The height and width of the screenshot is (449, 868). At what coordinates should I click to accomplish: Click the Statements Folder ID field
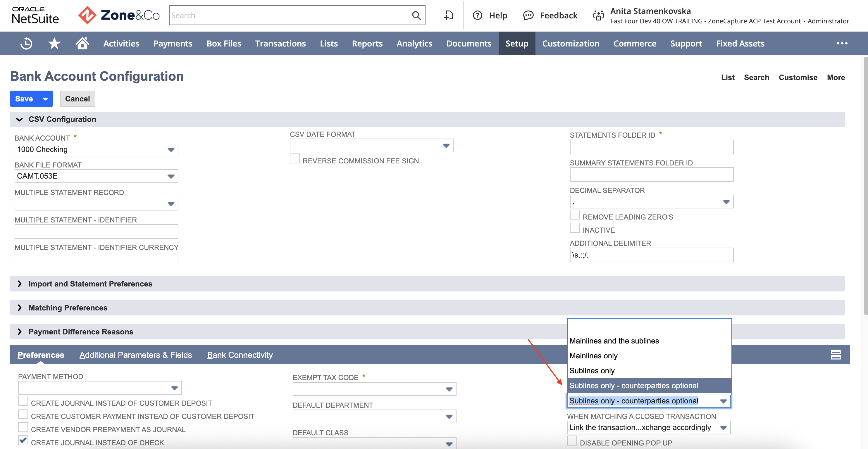point(651,147)
